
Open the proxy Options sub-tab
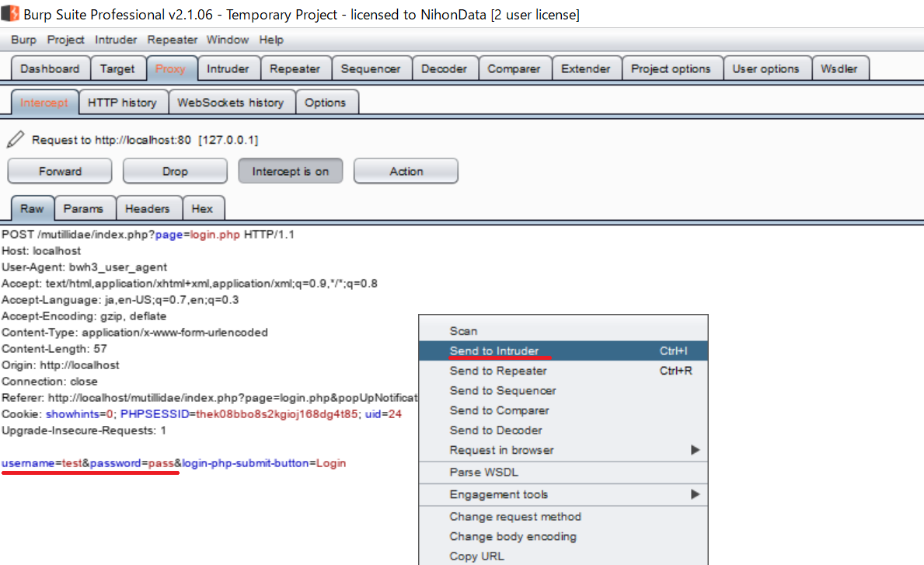326,103
